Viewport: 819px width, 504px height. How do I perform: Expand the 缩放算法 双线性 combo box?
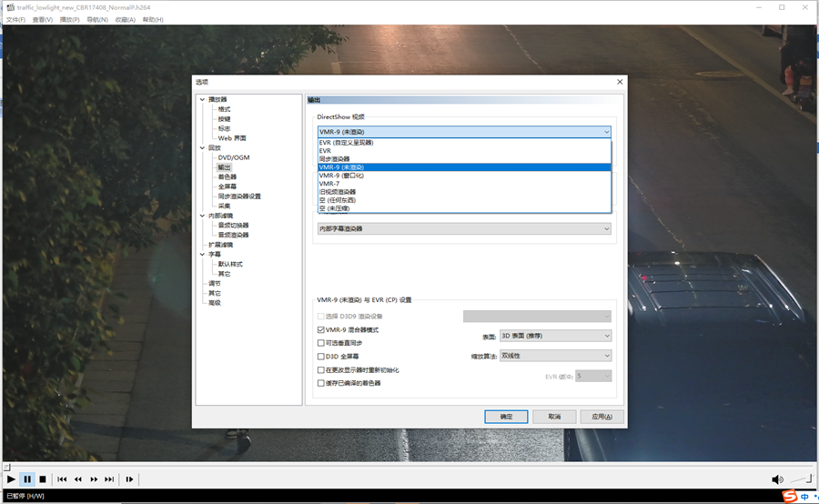(x=555, y=356)
